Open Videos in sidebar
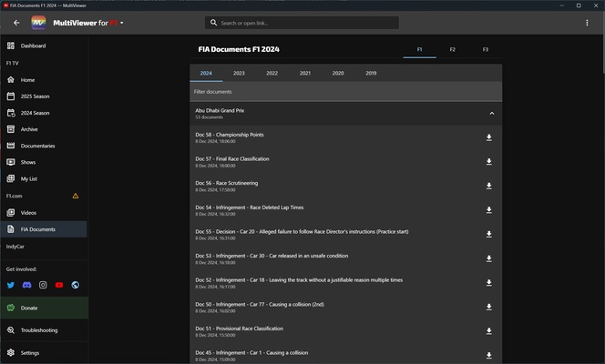 (x=44, y=213)
